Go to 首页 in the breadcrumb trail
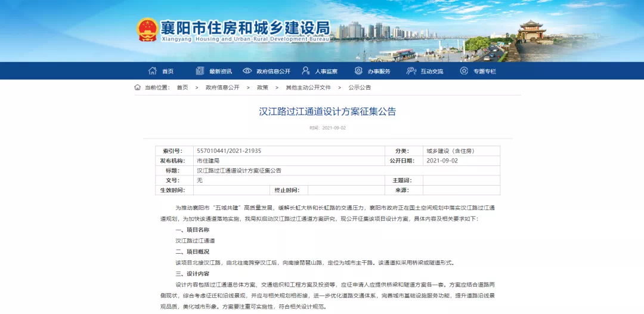The height and width of the screenshot is (314, 644). (x=182, y=88)
